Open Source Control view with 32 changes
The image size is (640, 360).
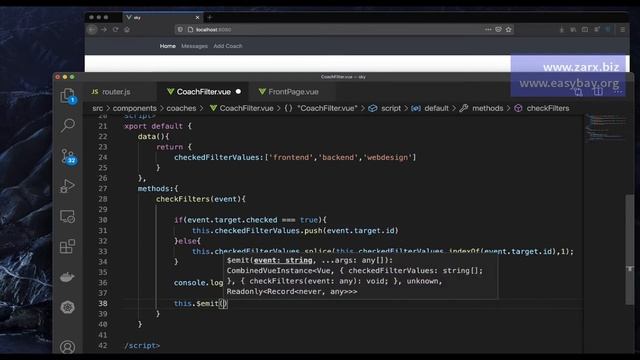tap(68, 156)
